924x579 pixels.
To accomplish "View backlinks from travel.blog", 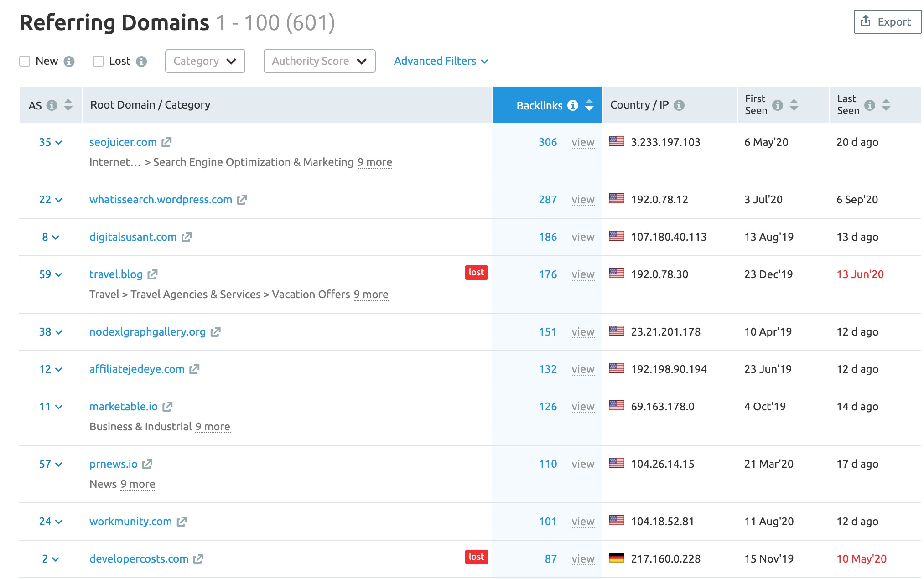I will pos(583,274).
